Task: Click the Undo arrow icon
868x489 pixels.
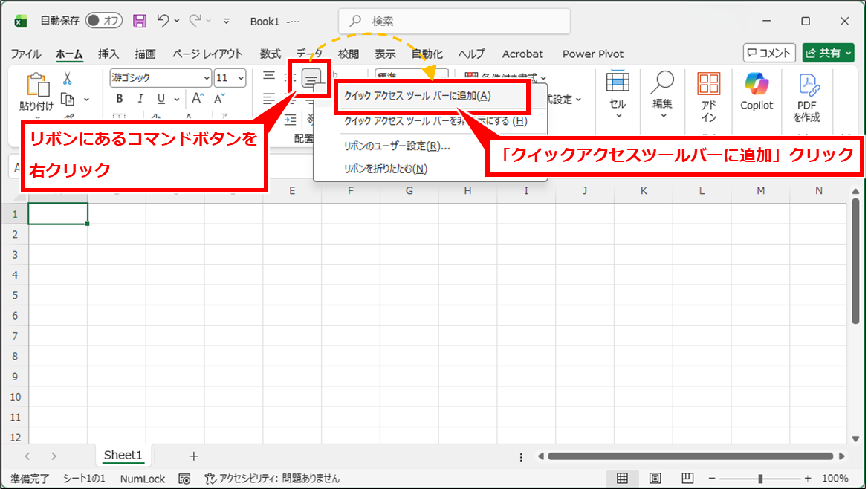Action: pos(164,21)
